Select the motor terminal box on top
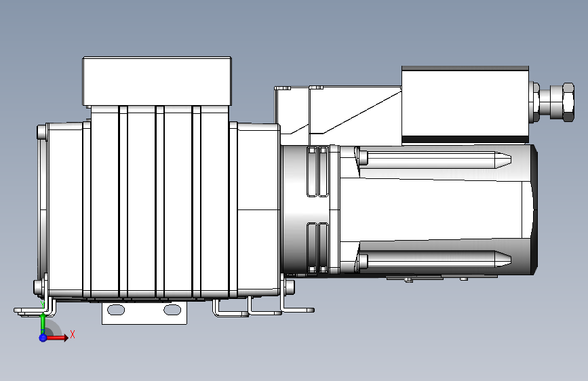This screenshot has height=381, width=588. click(157, 81)
